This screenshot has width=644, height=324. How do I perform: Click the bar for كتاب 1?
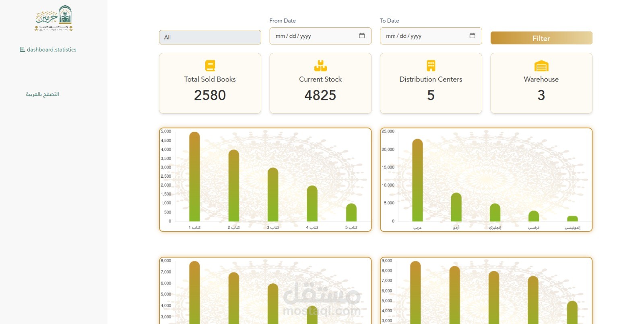[x=194, y=177]
